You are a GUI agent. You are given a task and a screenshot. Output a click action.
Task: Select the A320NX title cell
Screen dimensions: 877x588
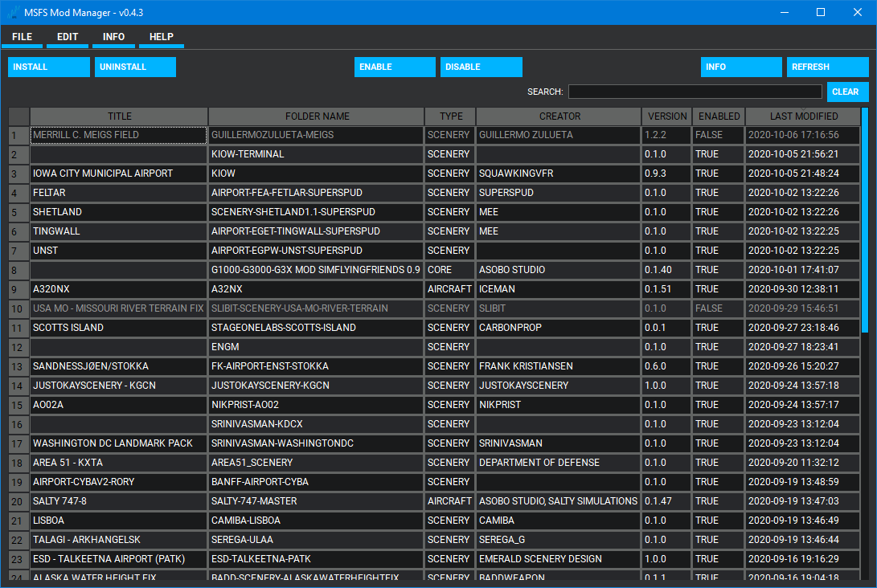[x=119, y=289]
